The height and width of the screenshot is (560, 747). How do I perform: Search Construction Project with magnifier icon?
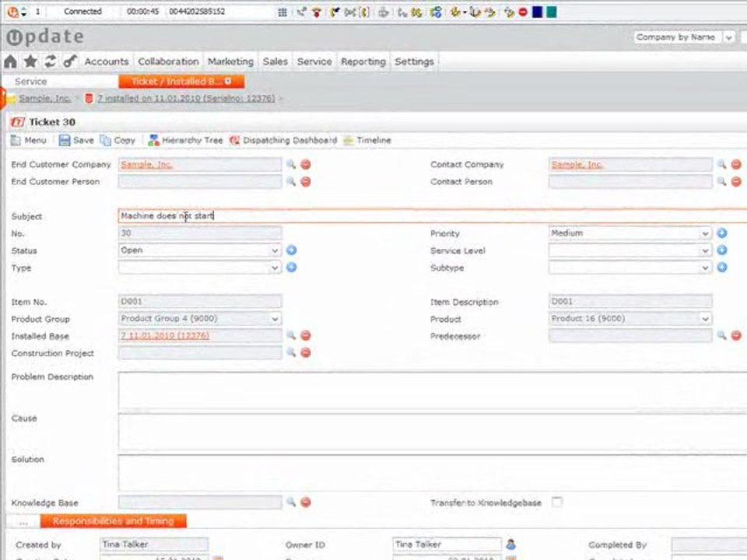coord(291,352)
